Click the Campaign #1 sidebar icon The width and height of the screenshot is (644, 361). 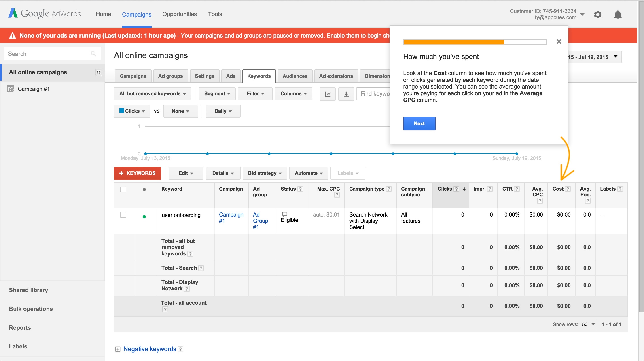(11, 89)
